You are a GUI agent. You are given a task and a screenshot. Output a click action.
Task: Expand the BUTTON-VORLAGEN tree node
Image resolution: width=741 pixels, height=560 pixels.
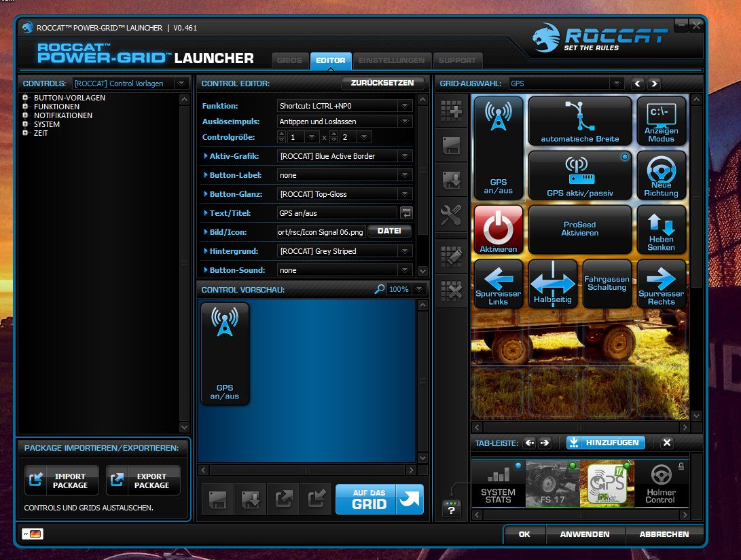point(26,98)
